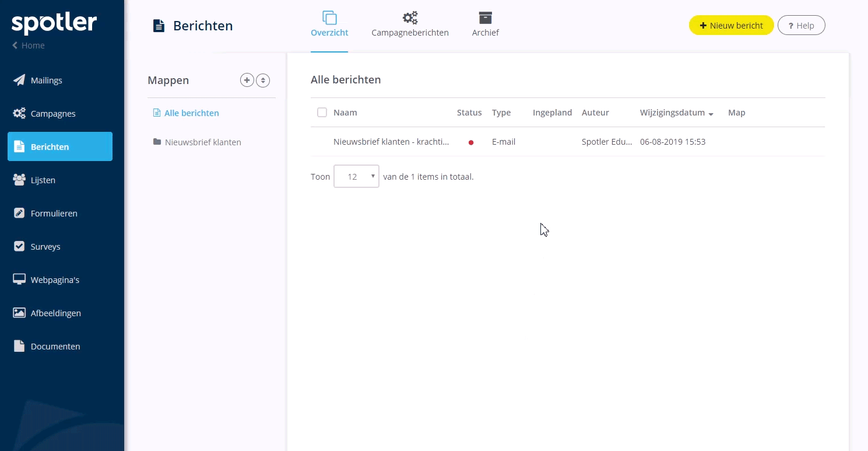Sort by the Status column

pos(469,113)
